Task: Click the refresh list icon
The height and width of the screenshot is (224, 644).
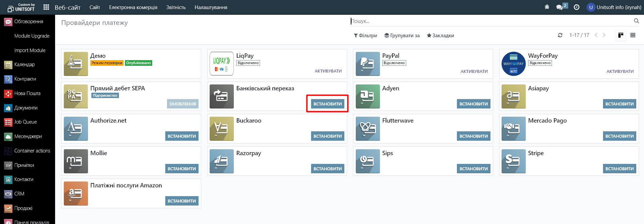Action: pyautogui.click(x=560, y=35)
